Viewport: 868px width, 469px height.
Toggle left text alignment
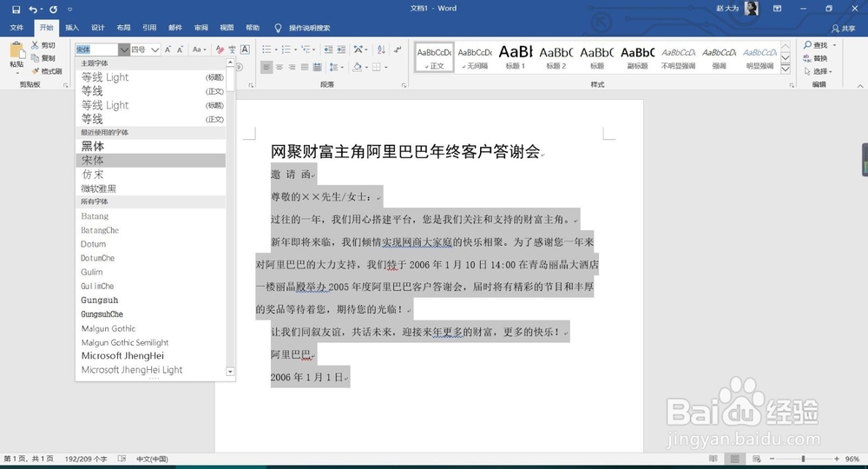click(266, 67)
